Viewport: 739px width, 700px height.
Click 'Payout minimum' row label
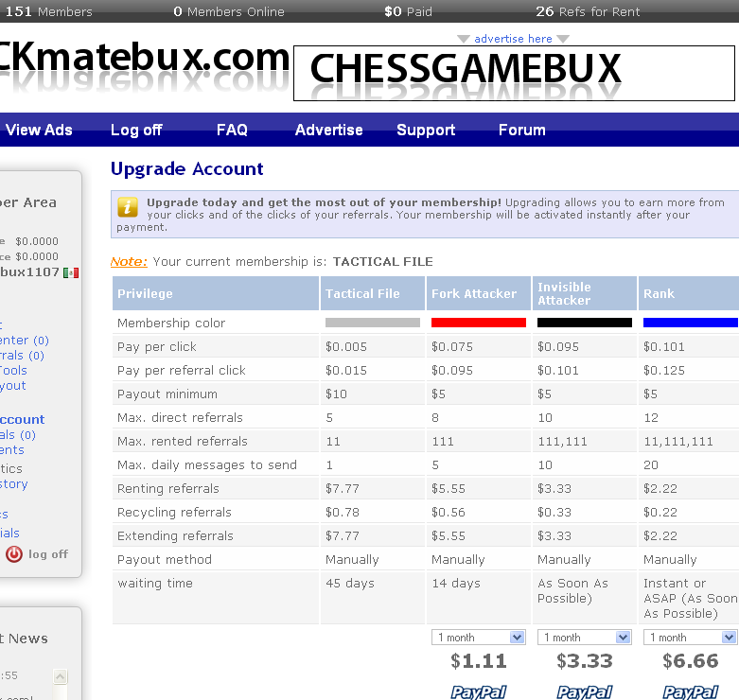coord(167,394)
